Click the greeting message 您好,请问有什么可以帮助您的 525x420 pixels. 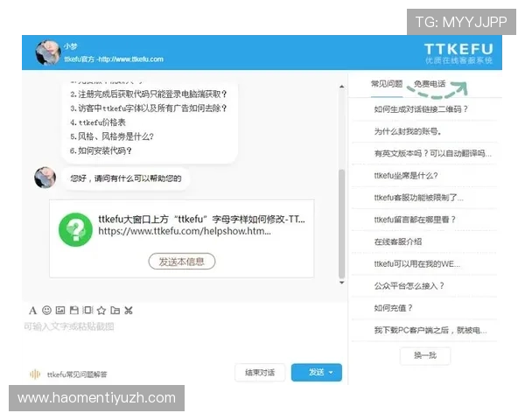pos(125,178)
